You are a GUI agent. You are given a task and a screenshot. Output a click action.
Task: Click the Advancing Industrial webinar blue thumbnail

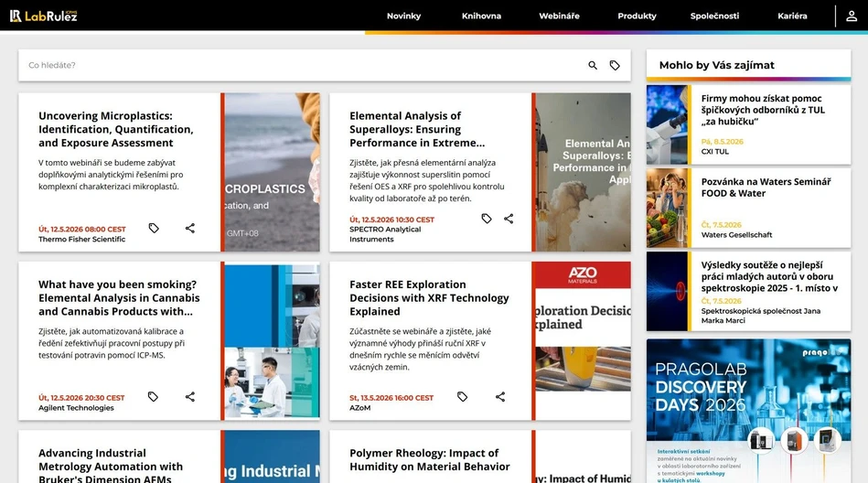point(272,457)
